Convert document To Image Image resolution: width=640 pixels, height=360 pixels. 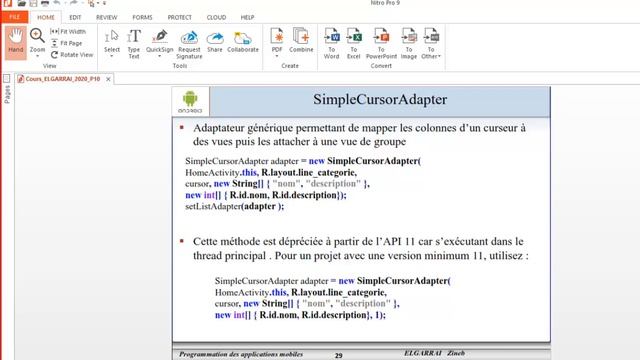click(x=409, y=43)
